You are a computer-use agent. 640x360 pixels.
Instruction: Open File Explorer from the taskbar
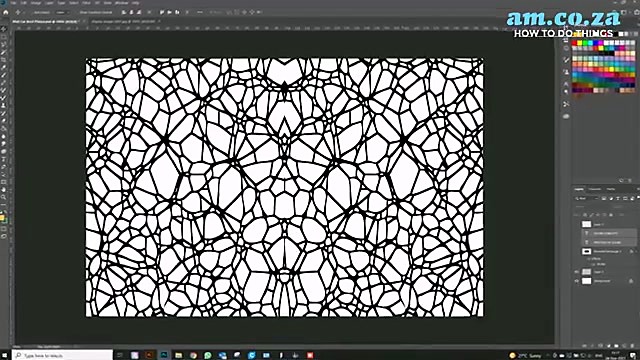click(x=178, y=355)
